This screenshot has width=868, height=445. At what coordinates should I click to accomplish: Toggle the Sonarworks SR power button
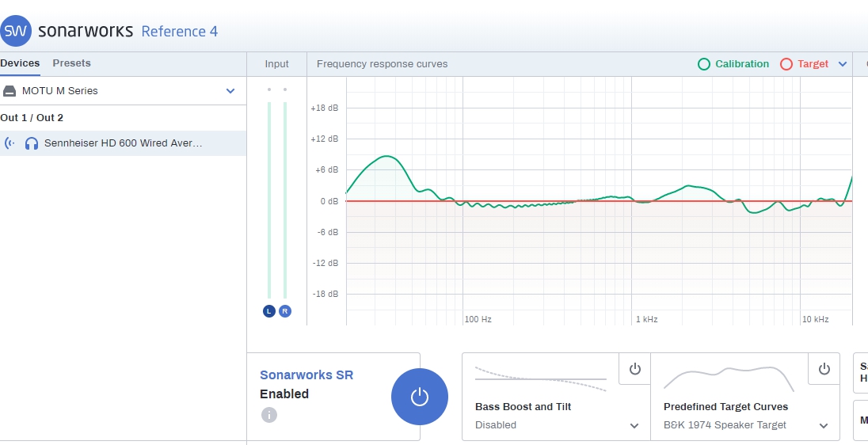[x=420, y=397]
